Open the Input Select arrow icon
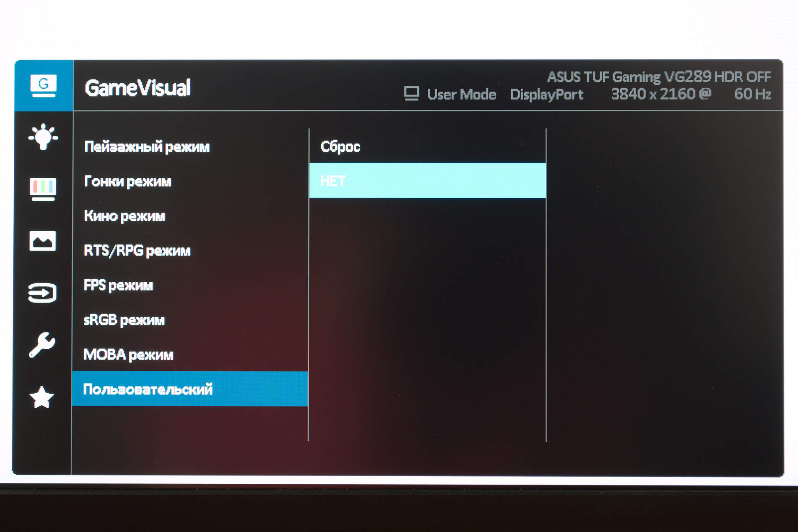798x532 pixels. pos(42,293)
